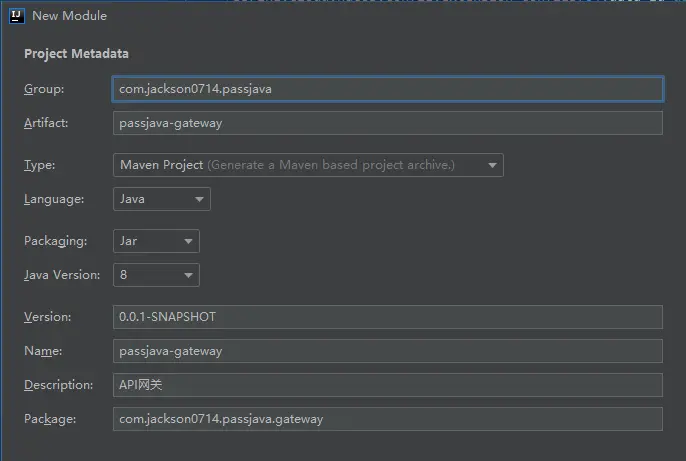This screenshot has height=461, width=686.
Task: Click the Language label
Action: (54, 199)
